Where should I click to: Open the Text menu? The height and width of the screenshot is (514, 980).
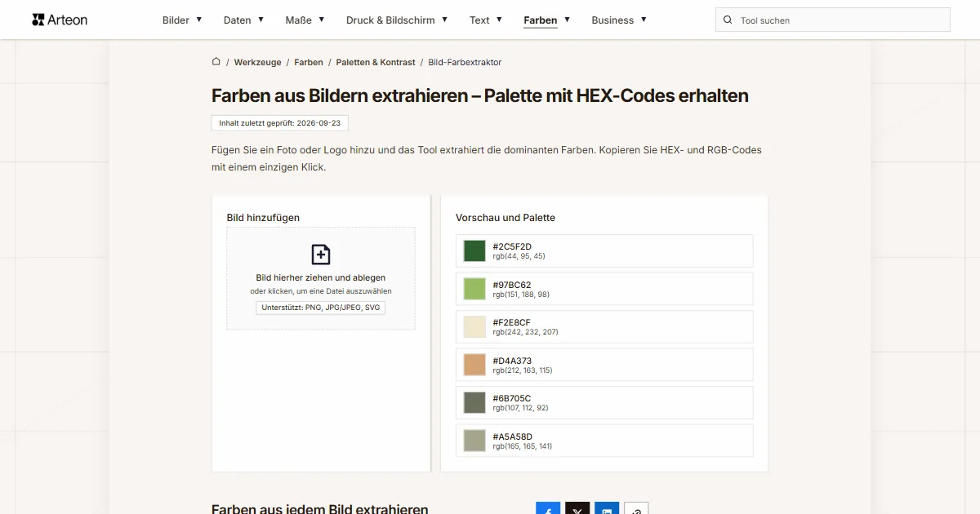tap(479, 20)
